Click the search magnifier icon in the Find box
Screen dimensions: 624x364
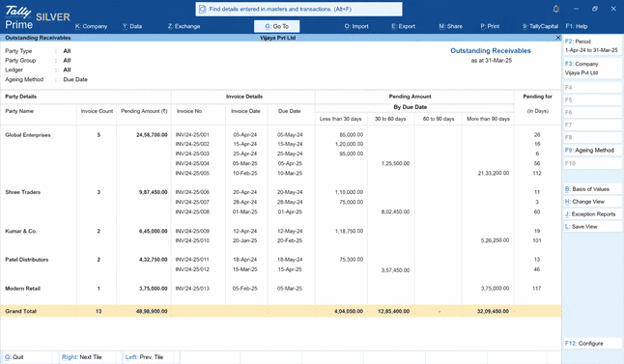pyautogui.click(x=202, y=9)
